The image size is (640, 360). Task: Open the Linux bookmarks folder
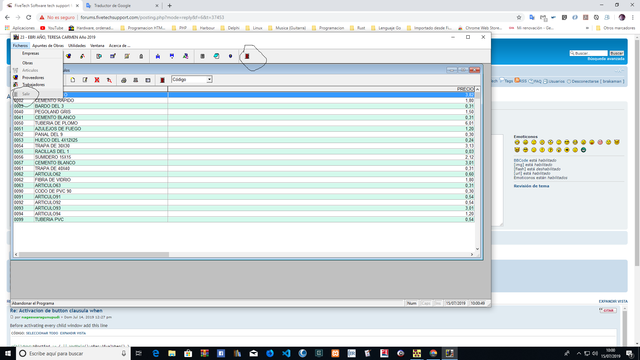254,28
